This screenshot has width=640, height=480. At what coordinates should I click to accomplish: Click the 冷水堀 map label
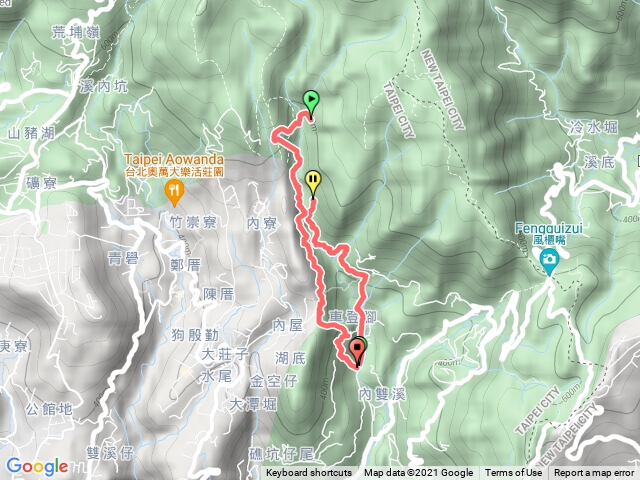tap(593, 127)
